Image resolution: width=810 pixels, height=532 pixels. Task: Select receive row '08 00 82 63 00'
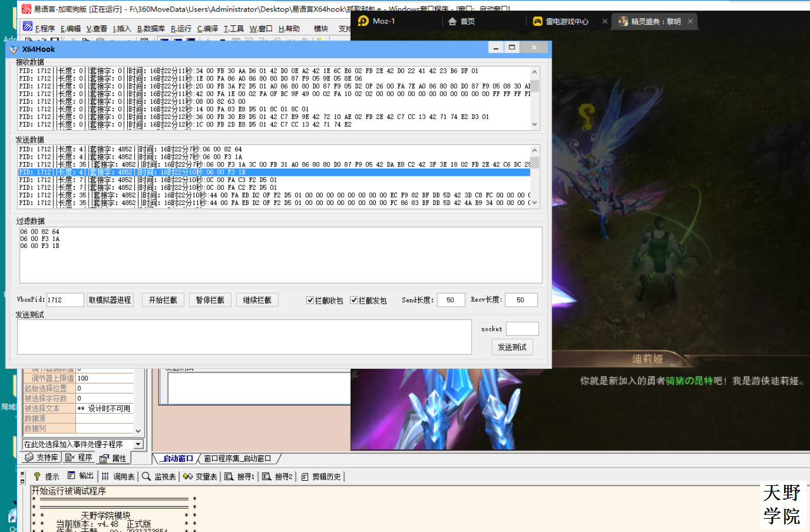274,101
